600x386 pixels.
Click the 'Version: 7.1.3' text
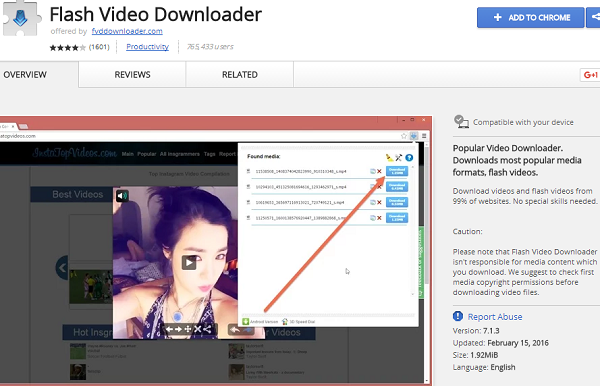[x=476, y=331]
